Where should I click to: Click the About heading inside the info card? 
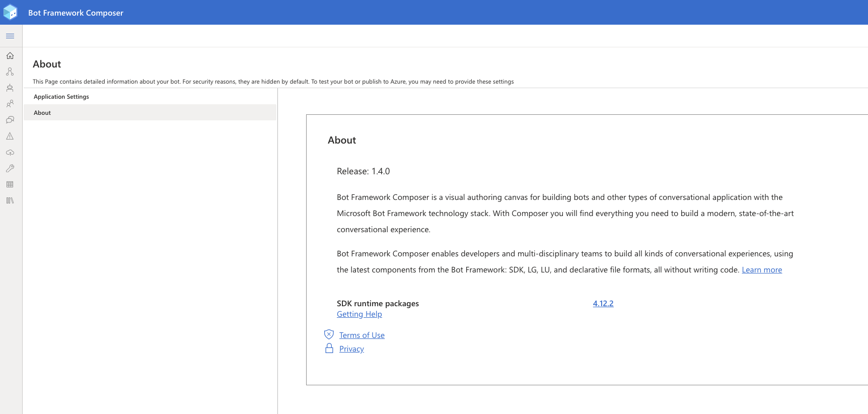(x=342, y=140)
